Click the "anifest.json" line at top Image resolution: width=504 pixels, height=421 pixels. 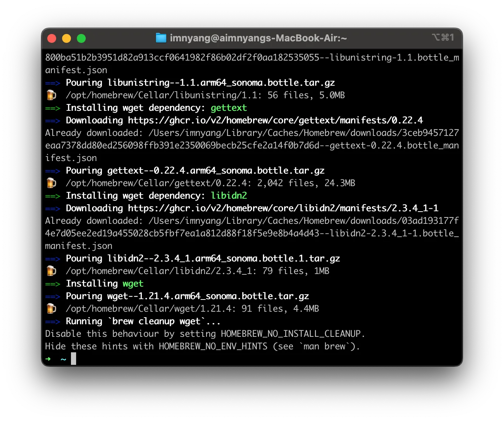coord(76,70)
